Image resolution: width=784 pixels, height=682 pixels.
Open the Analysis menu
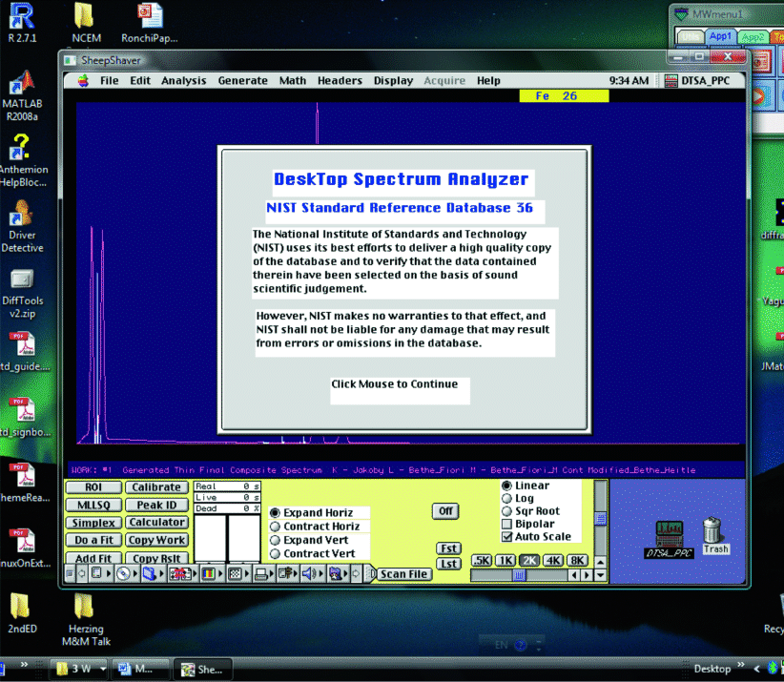coord(183,80)
